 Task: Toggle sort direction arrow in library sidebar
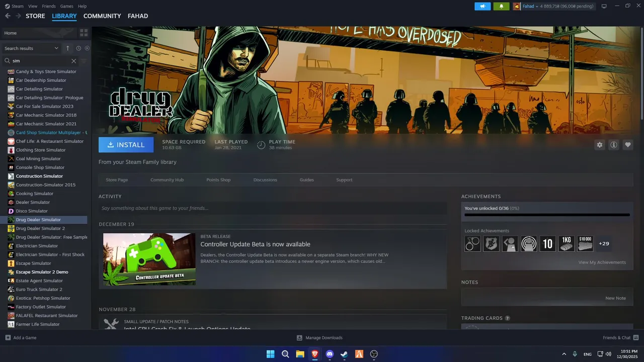[x=68, y=48]
